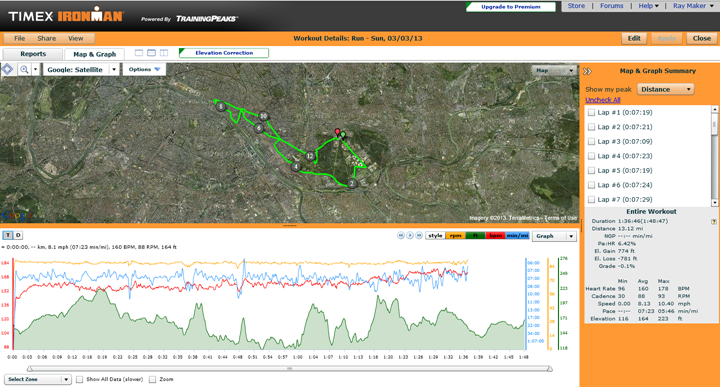Screen dimensions: 720x387
Task: Open the Google: Satellite map type dropdown
Action: tap(81, 69)
